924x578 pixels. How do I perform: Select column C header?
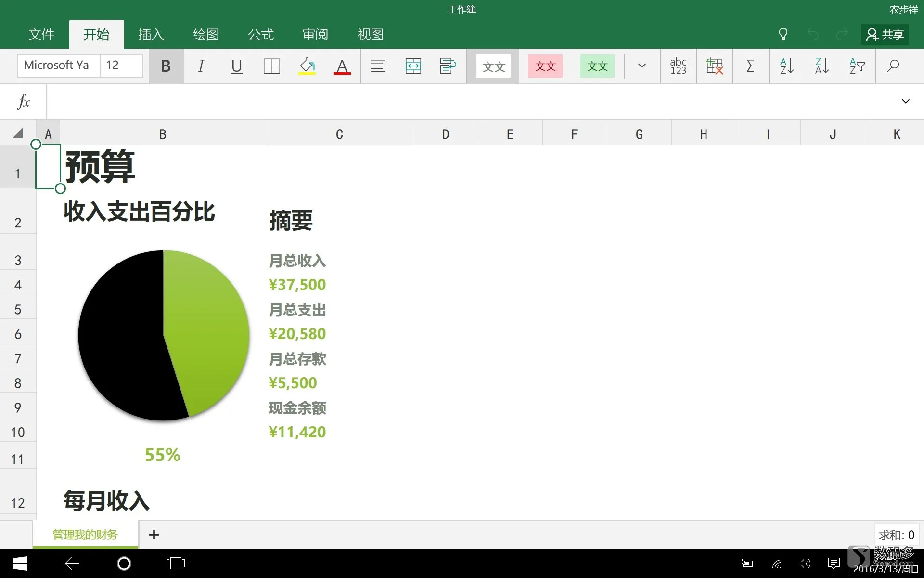[x=339, y=134]
